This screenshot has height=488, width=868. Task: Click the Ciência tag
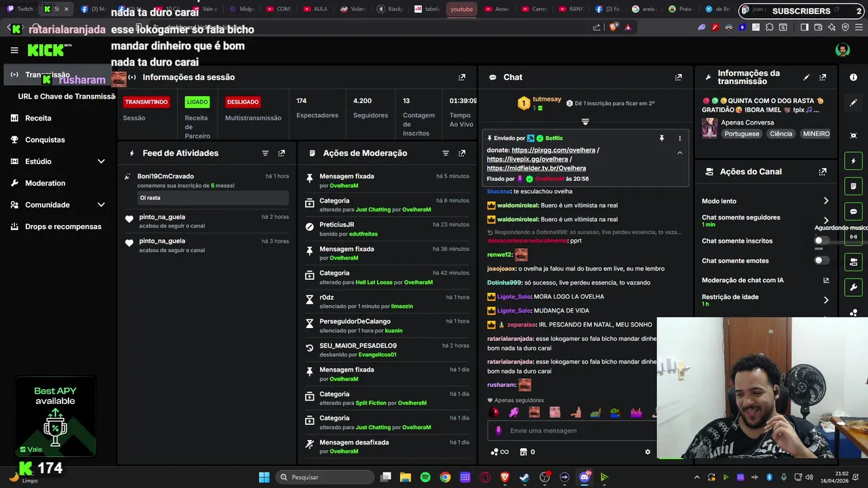coord(781,134)
